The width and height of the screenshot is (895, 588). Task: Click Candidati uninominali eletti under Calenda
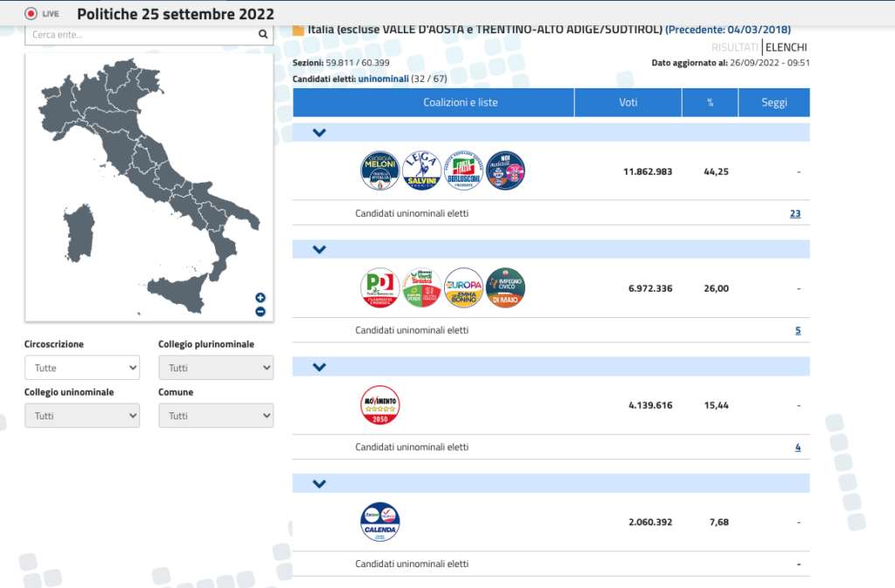[412, 564]
